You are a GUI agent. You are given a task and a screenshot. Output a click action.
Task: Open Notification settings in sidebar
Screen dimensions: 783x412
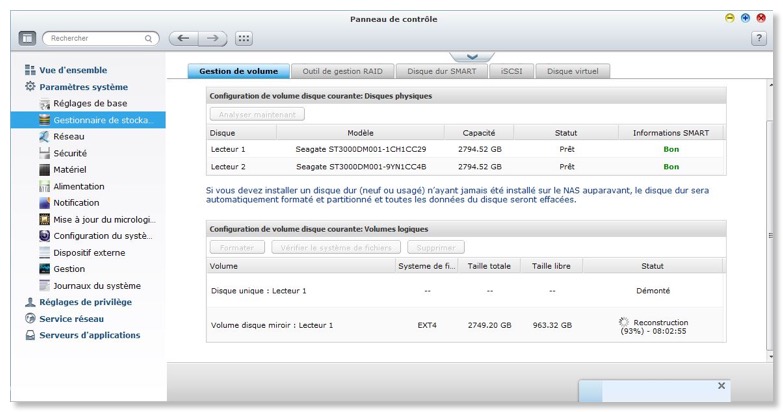(44, 203)
